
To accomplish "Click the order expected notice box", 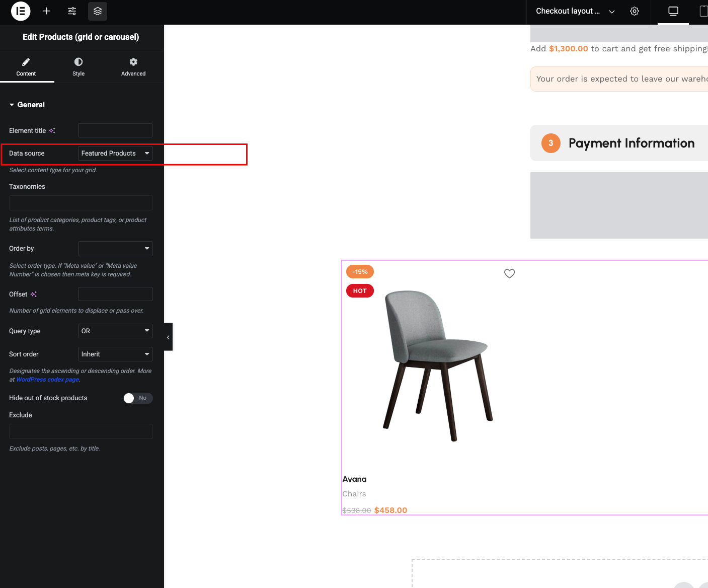I will point(619,79).
